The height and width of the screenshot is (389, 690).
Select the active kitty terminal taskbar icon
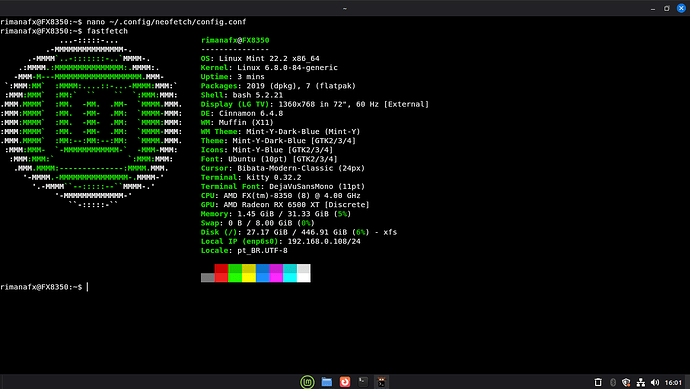point(382,382)
